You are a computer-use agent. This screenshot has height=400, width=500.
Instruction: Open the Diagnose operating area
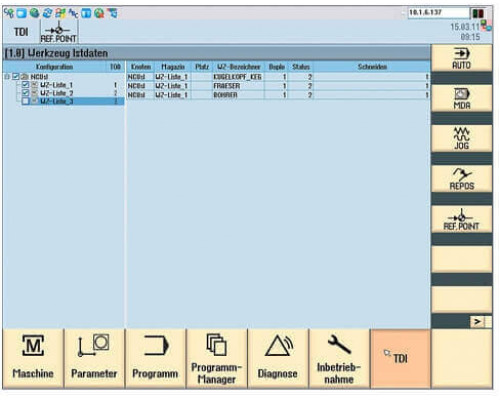278,359
